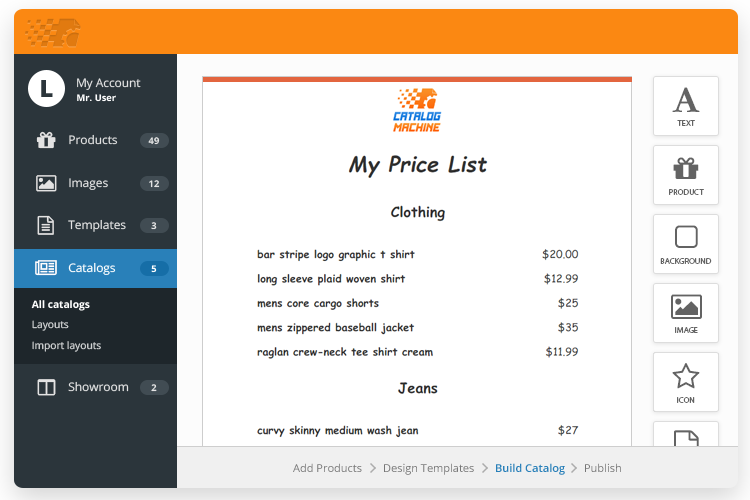
Task: Select the Product tool
Action: pos(685,175)
